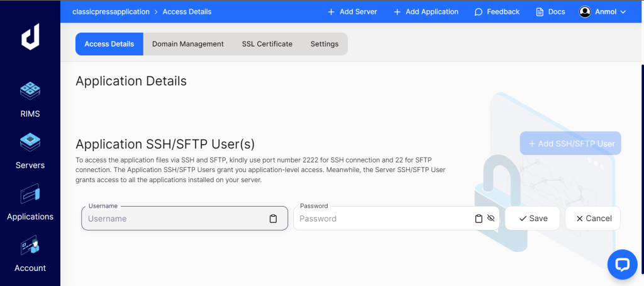Screen dimensions: 644x286
Task: Cancel adding the SSH/SFTP user
Action: click(592, 218)
